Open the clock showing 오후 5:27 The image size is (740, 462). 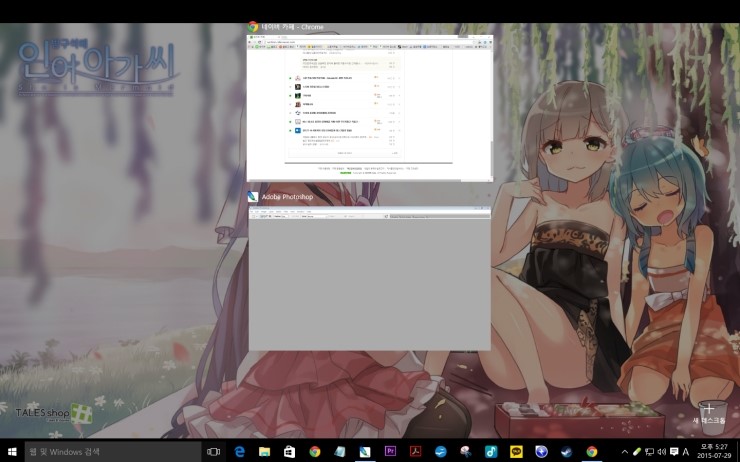coord(714,452)
